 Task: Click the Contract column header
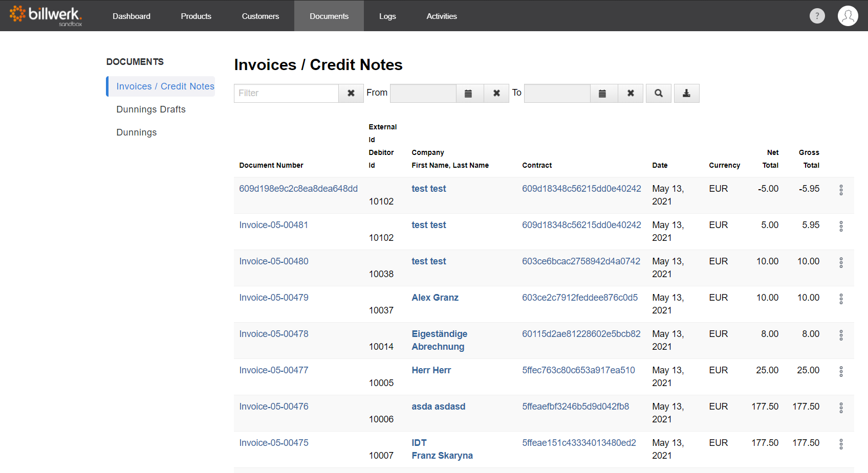(x=537, y=165)
